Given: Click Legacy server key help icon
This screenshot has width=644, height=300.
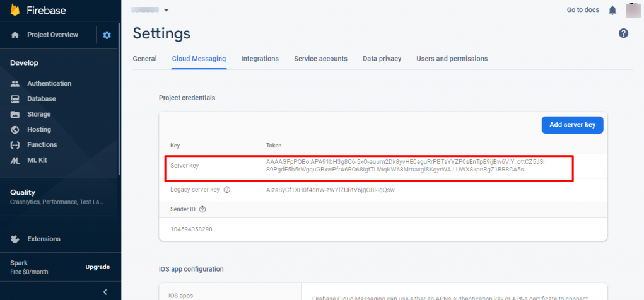Looking at the screenshot, I should pos(226,190).
